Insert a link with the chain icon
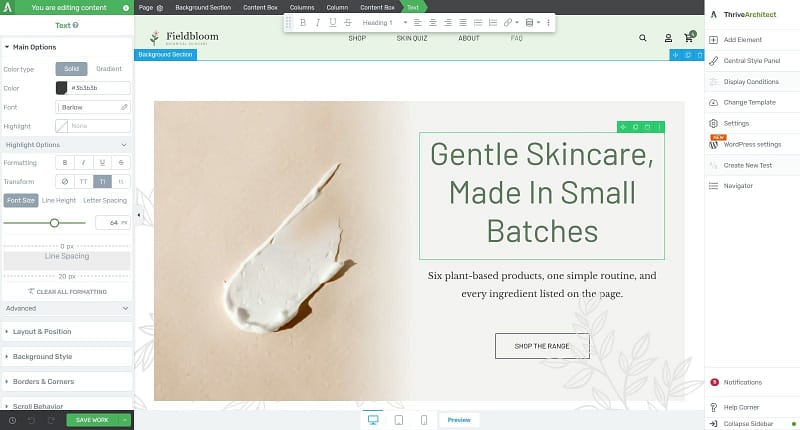The width and height of the screenshot is (800, 430). pos(508,22)
